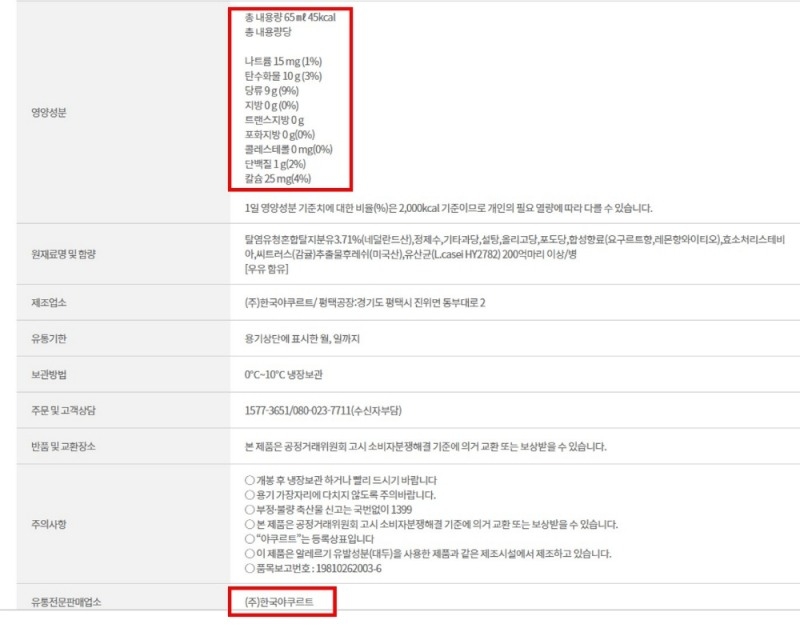Viewport: 800px width, 632px height.
Task: Click the 영양성분 row label
Action: pos(48,114)
